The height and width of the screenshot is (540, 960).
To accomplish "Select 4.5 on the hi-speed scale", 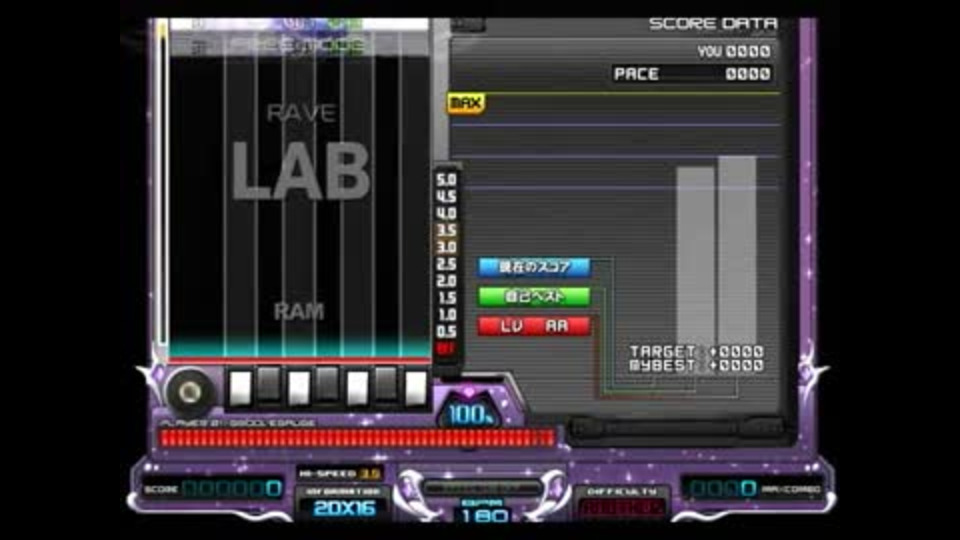I will (446, 197).
